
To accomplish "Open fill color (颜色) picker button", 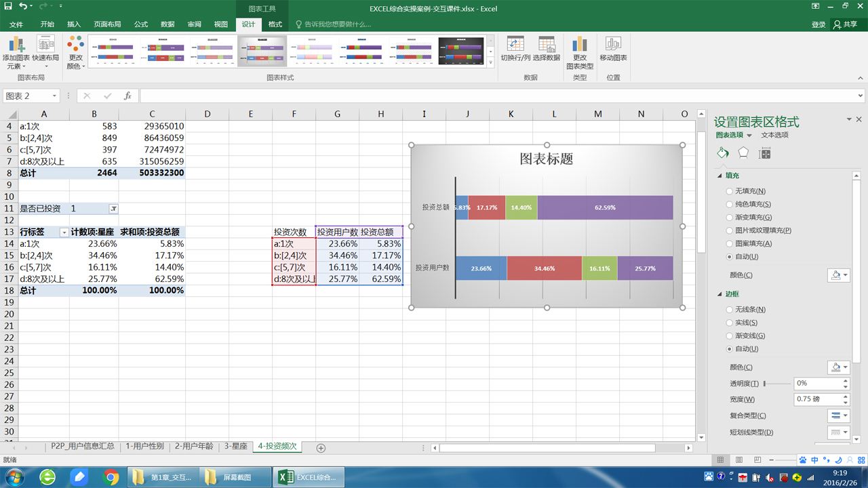I will point(838,275).
